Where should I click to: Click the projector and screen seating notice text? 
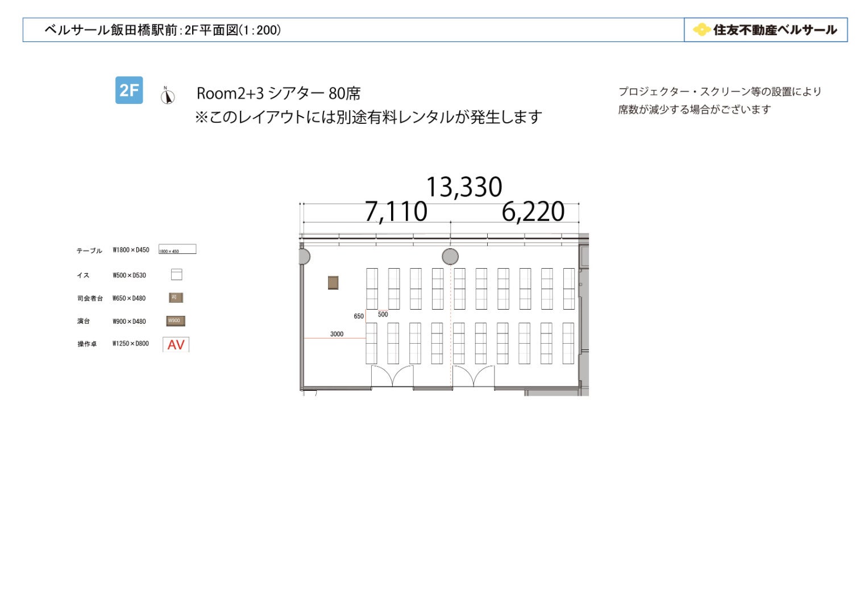[719, 100]
